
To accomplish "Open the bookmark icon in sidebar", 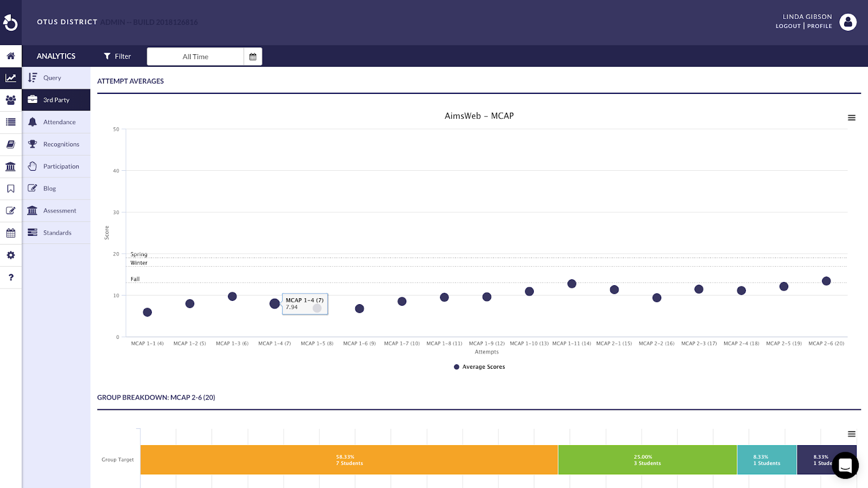I will 10,189.
